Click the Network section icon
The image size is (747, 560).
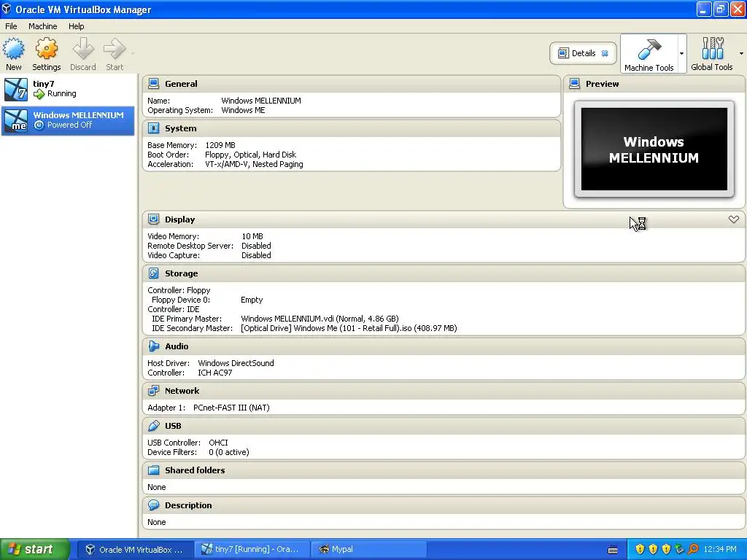click(153, 391)
